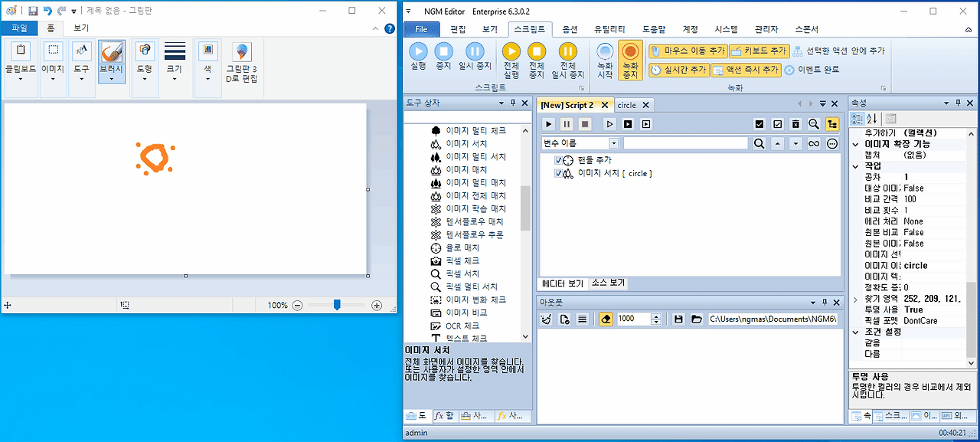Collapse the 작업 property section
Viewport: 980px width, 442px height.
point(856,165)
